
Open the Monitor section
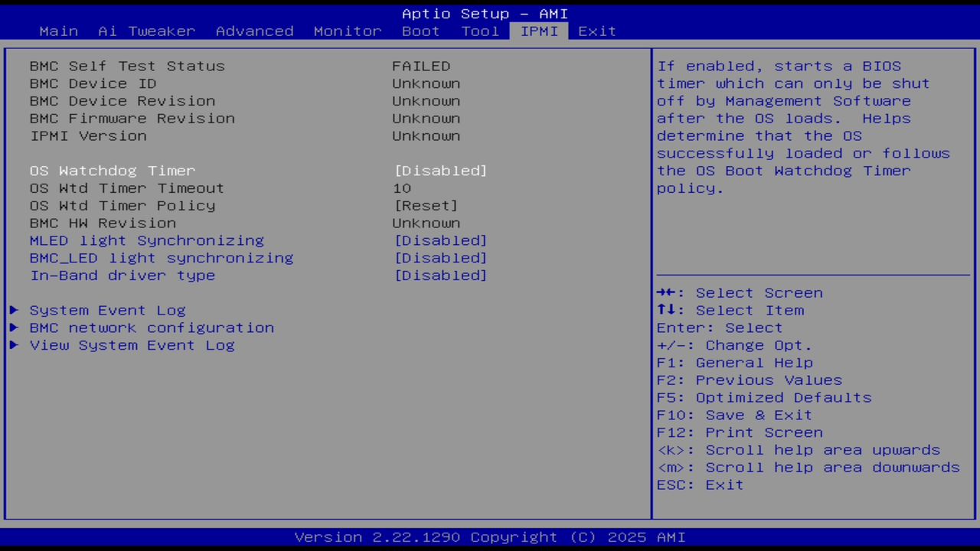(x=347, y=31)
